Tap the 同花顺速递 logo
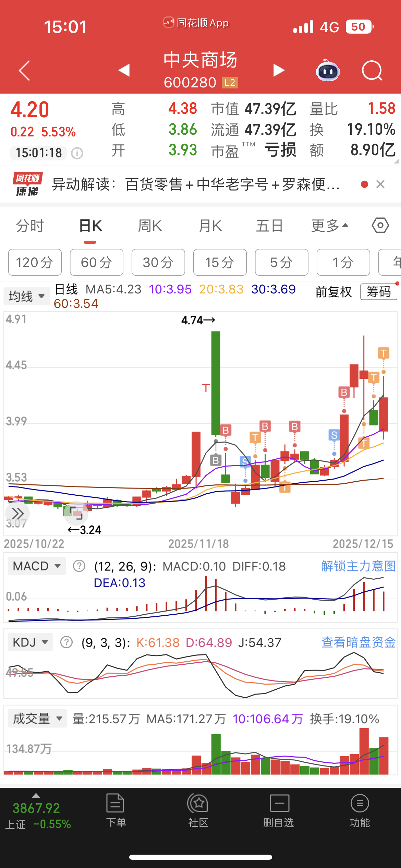This screenshot has height=868, width=401. (27, 184)
